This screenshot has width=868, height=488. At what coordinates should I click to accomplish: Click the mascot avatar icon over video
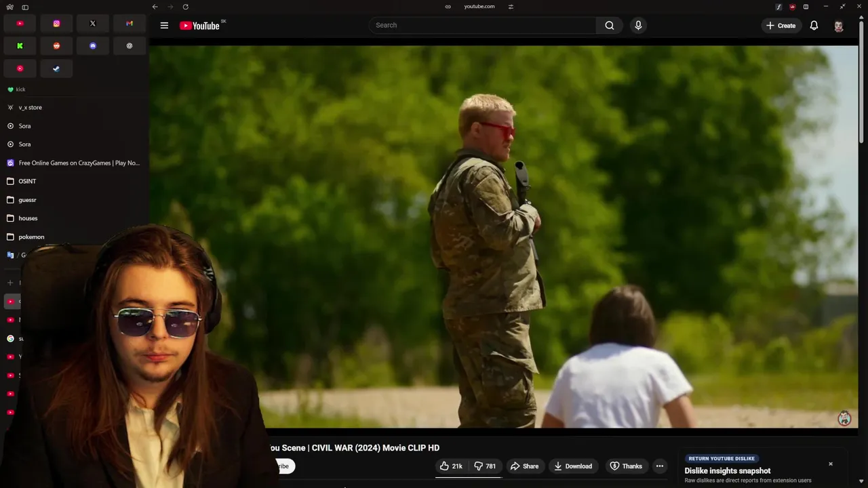(x=844, y=418)
